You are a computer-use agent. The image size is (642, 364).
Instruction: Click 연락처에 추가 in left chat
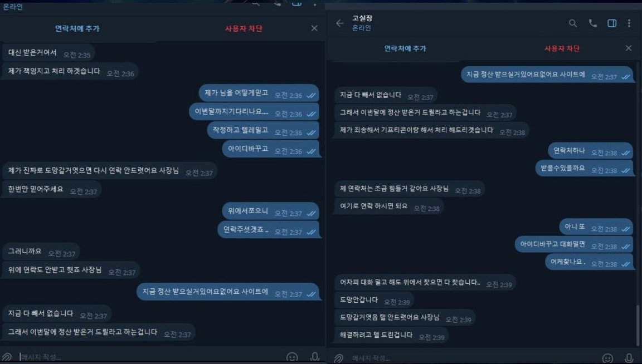pos(77,28)
